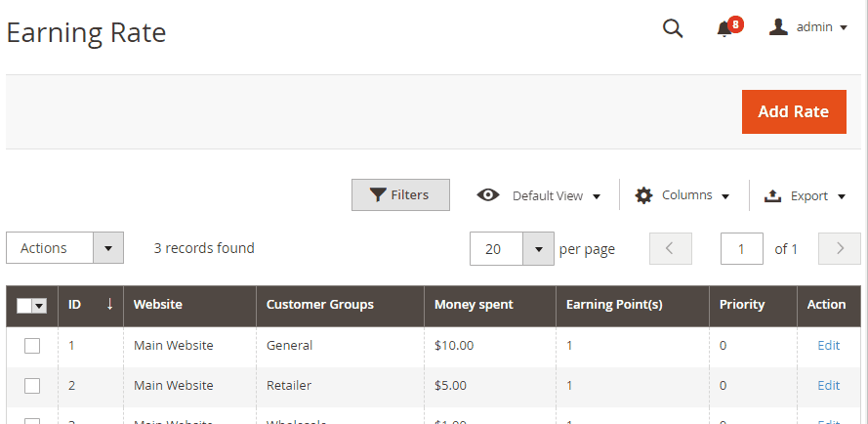Screen dimensions: 868x424
Task: Click "Main Website" in the Retailer row
Action: click(173, 385)
